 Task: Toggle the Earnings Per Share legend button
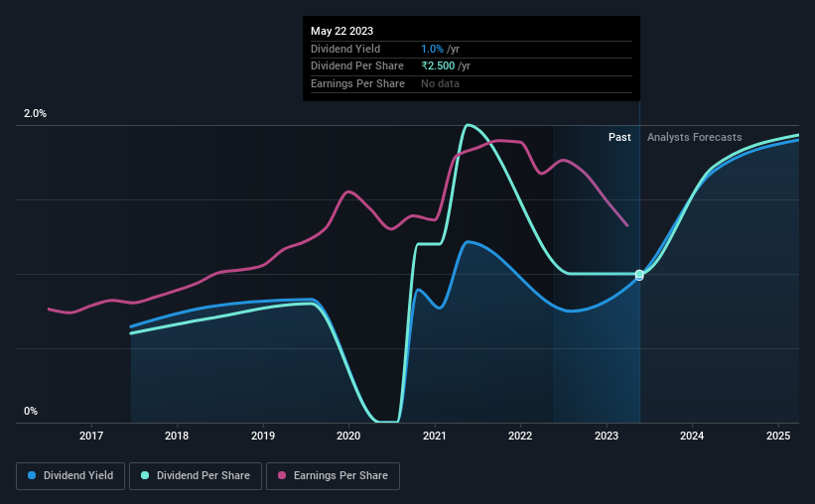[x=333, y=476]
